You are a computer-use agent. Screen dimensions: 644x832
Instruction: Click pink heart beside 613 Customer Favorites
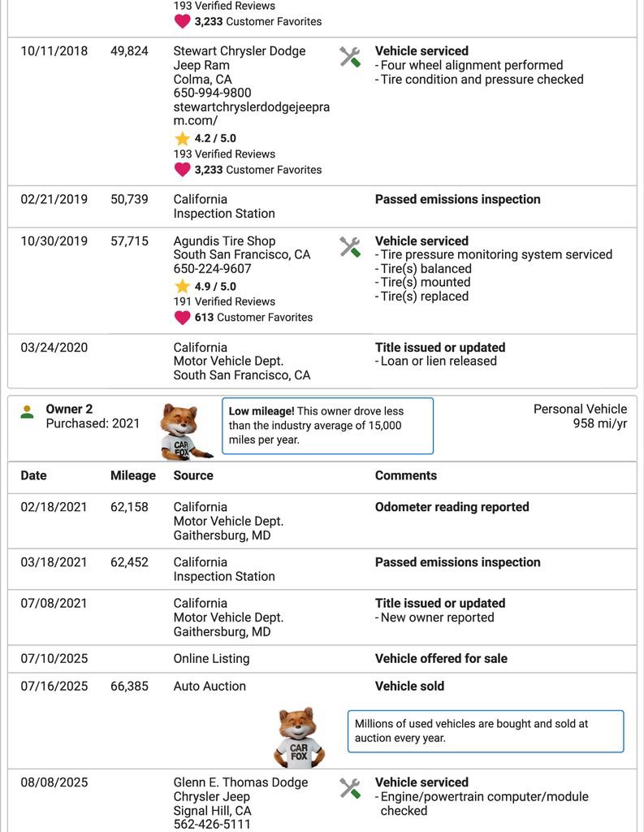click(182, 318)
